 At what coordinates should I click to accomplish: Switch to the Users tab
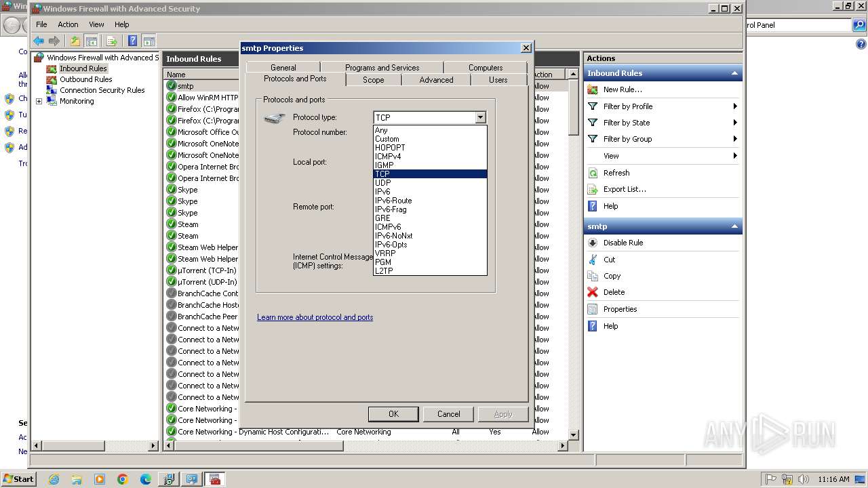click(498, 80)
